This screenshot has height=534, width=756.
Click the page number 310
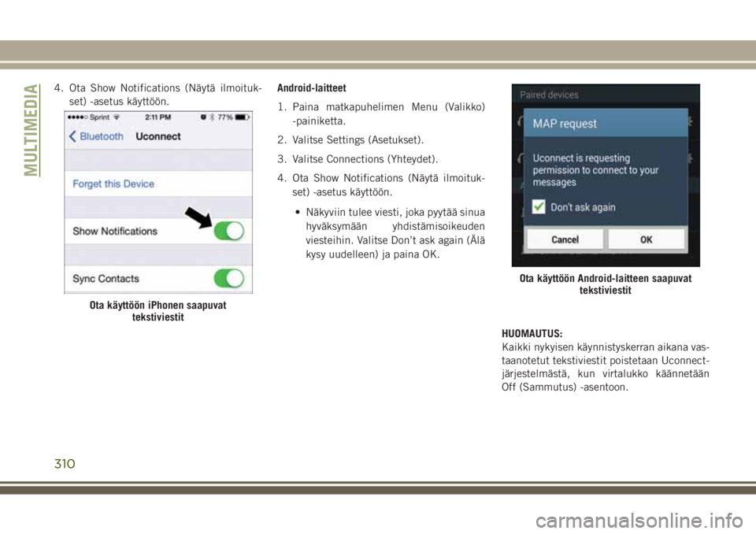[65, 464]
